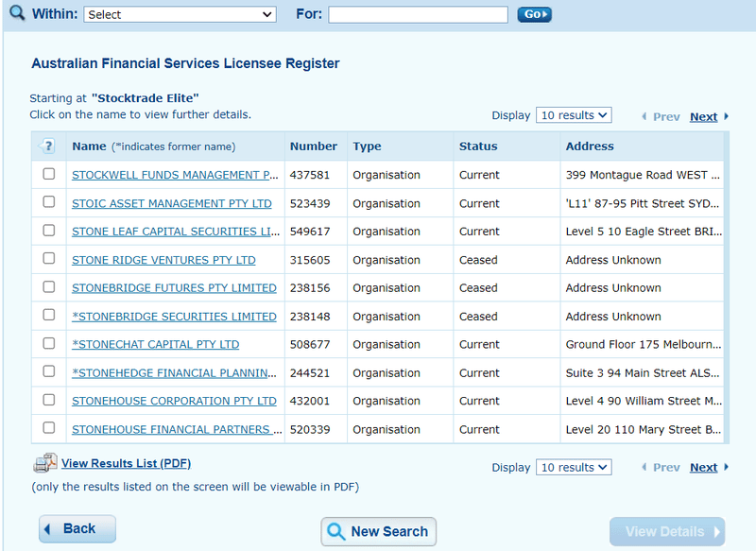Open STONE RIDGE VENTURES PTY LTD link

click(163, 260)
